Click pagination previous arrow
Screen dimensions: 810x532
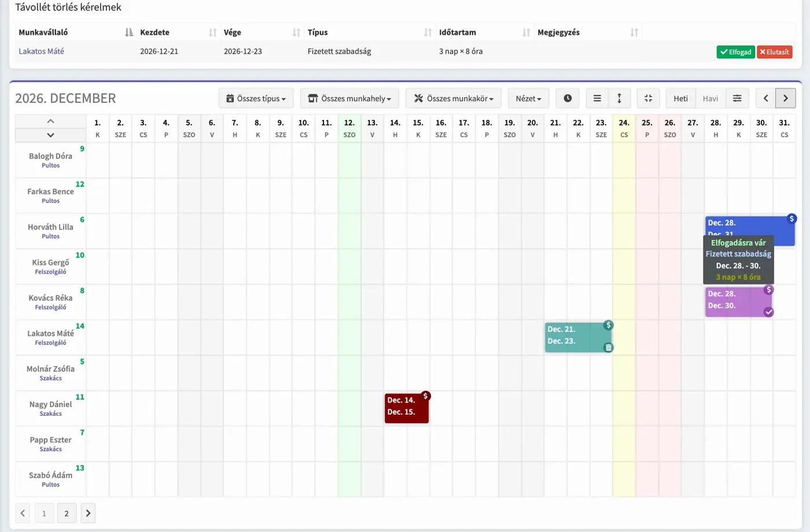click(23, 513)
